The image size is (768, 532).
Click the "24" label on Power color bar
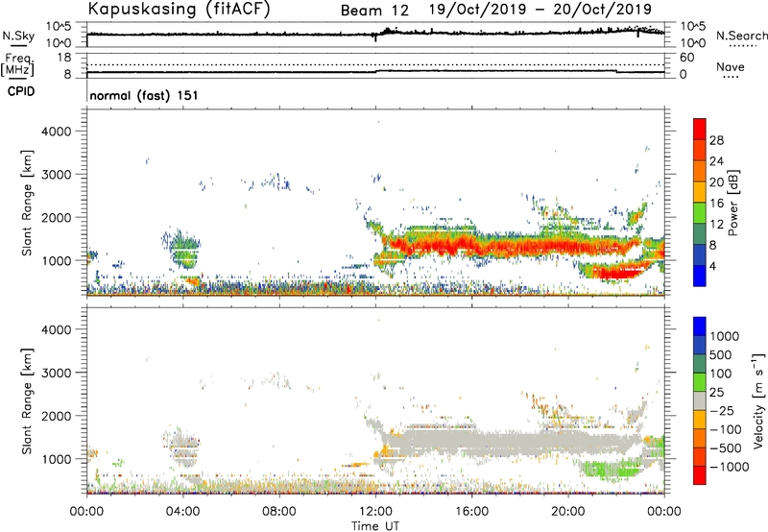716,161
